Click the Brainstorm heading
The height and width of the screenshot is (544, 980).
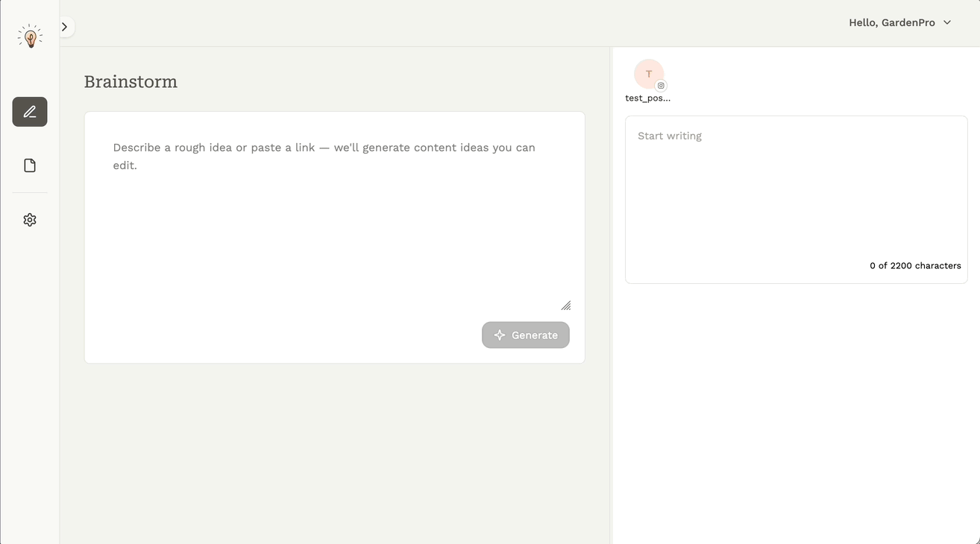pos(131,82)
